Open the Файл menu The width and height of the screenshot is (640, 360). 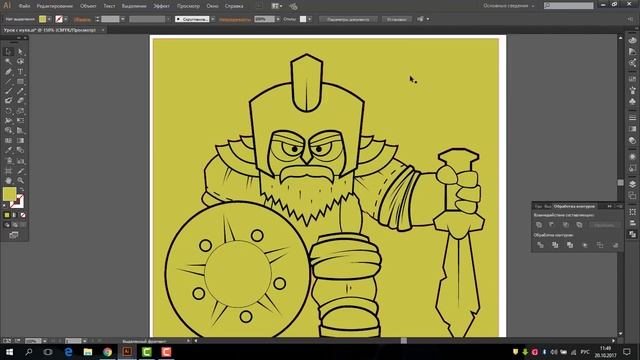(24, 6)
